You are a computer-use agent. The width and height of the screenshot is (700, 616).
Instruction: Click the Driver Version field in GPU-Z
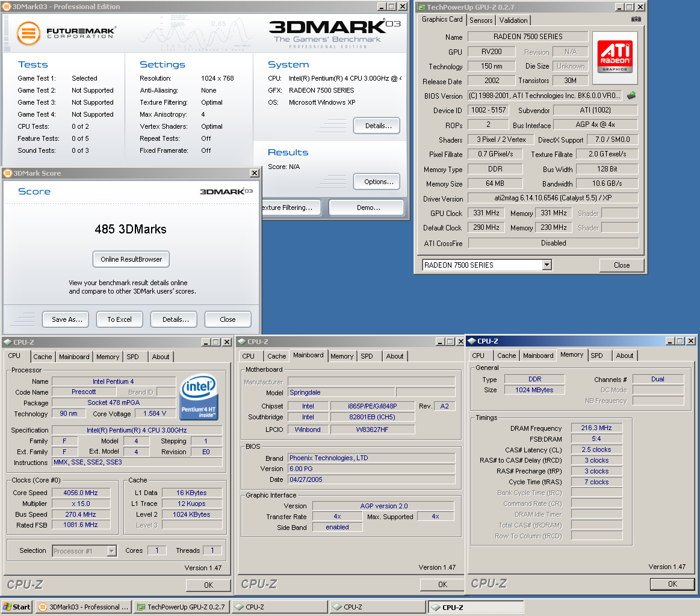553,197
